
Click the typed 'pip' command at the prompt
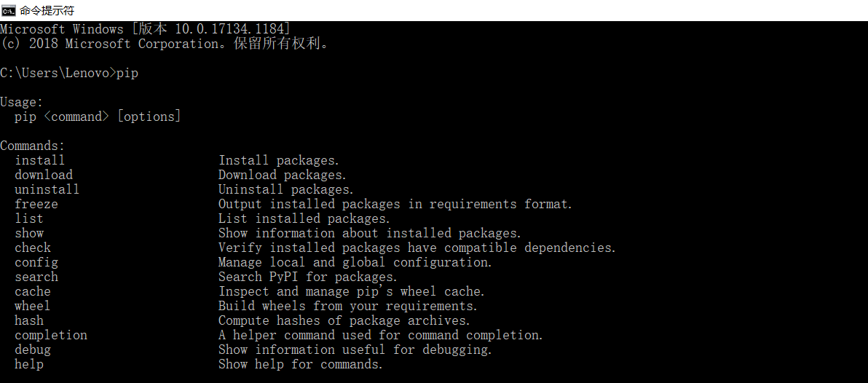[x=127, y=73]
